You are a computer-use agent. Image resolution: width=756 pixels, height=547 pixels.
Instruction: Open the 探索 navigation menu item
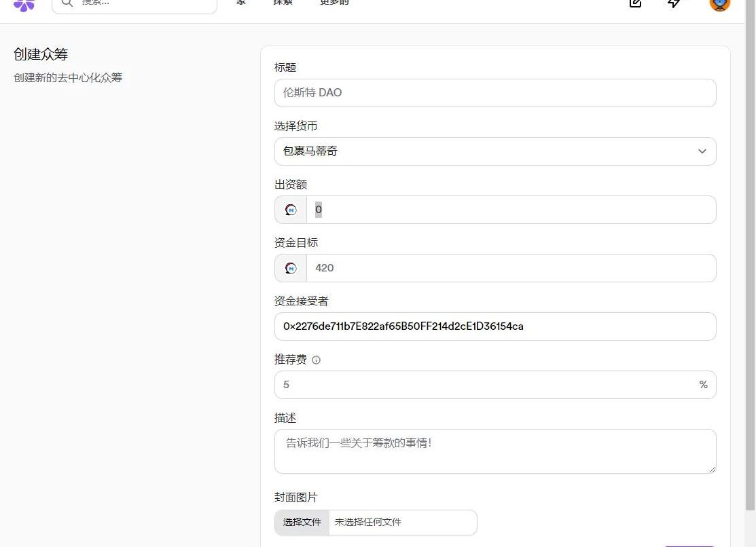pyautogui.click(x=282, y=3)
